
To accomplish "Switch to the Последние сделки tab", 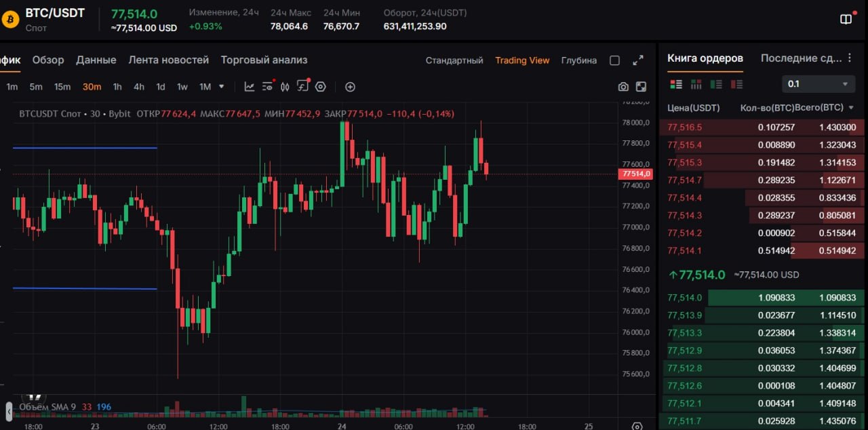I will coord(801,58).
